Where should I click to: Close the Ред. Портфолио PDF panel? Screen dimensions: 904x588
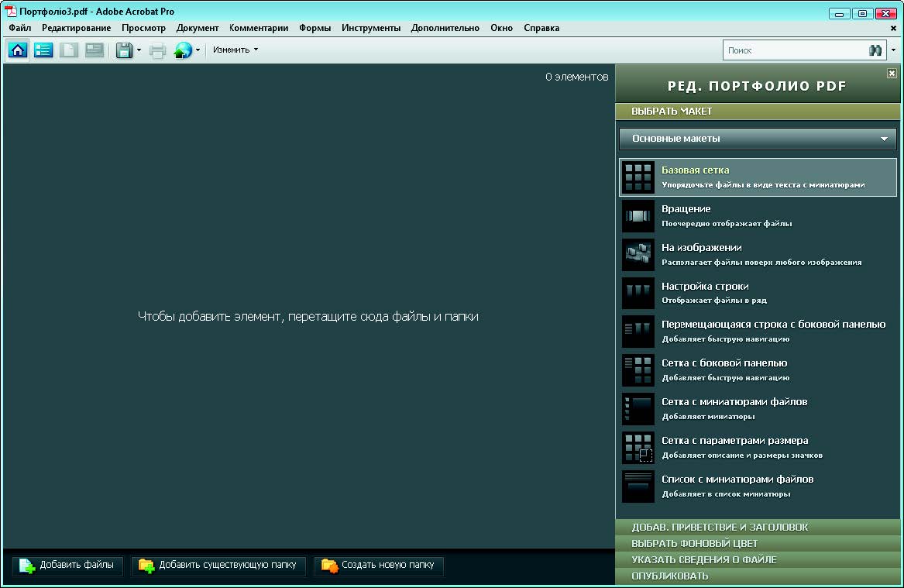pos(892,74)
